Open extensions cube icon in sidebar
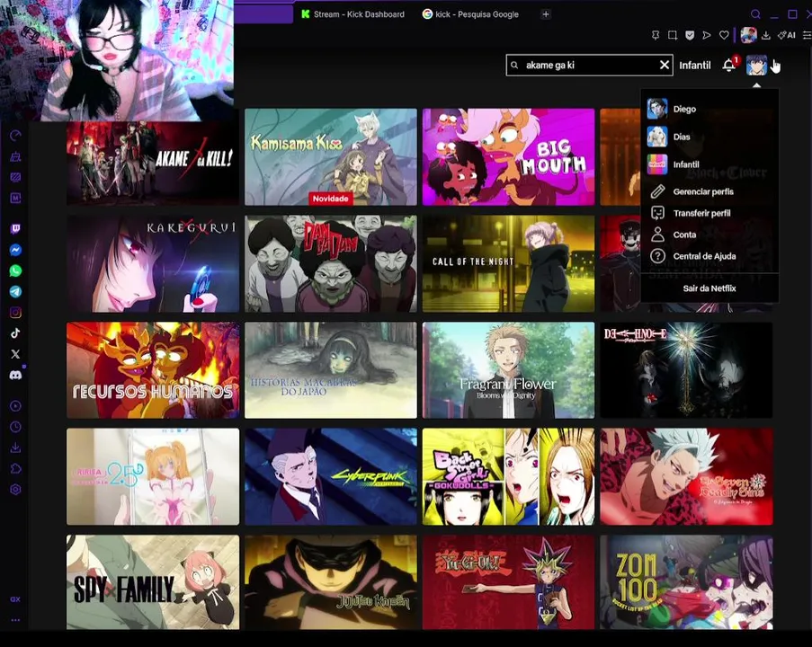 15,469
